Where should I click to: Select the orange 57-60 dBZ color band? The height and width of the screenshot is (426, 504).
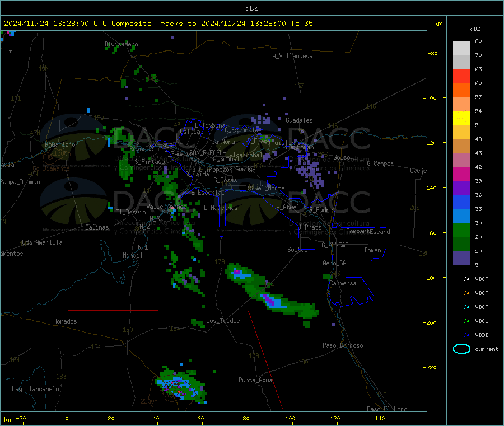click(x=461, y=90)
